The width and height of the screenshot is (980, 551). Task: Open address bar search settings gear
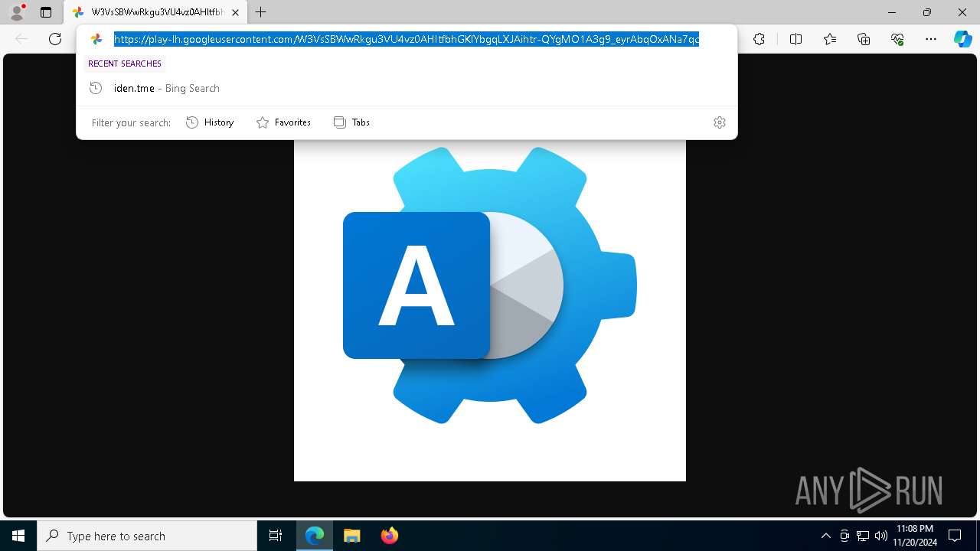(720, 122)
